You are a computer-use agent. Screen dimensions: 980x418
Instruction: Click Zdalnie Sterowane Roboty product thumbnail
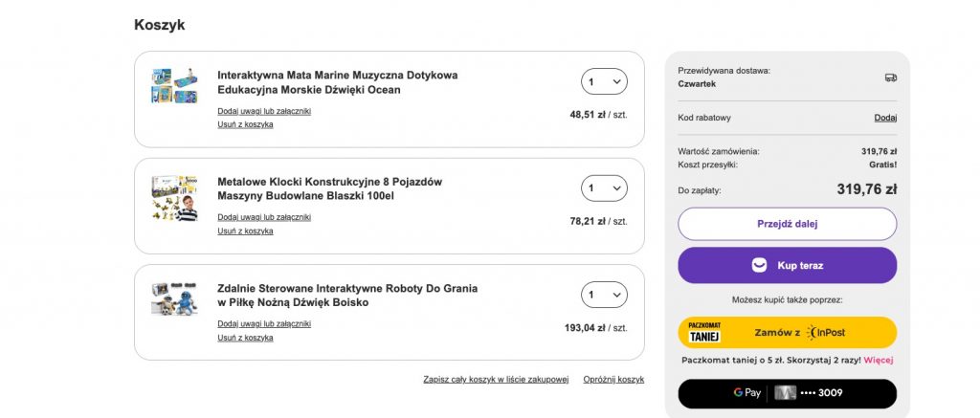click(174, 298)
